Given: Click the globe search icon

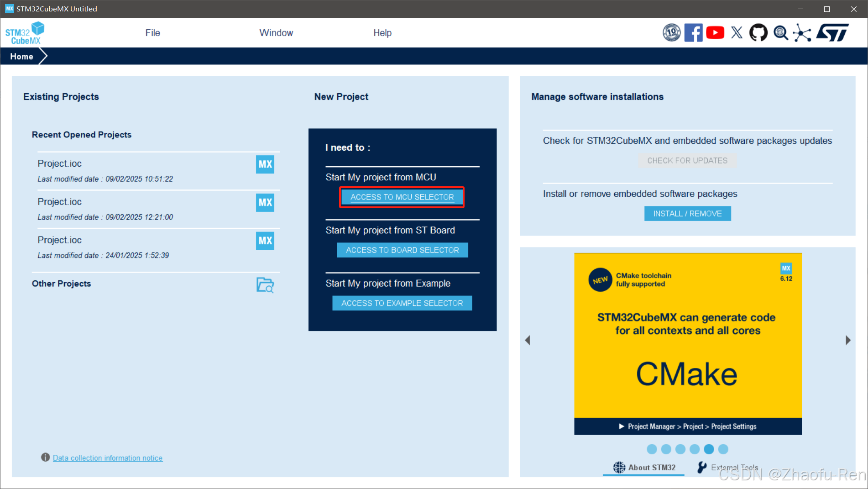Looking at the screenshot, I should pos(781,33).
